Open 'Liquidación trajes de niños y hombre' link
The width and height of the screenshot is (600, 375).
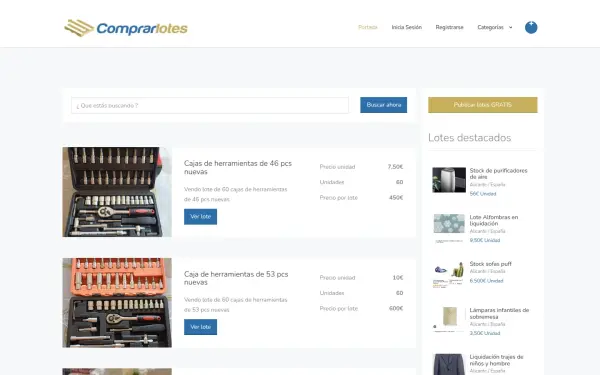pos(496,360)
